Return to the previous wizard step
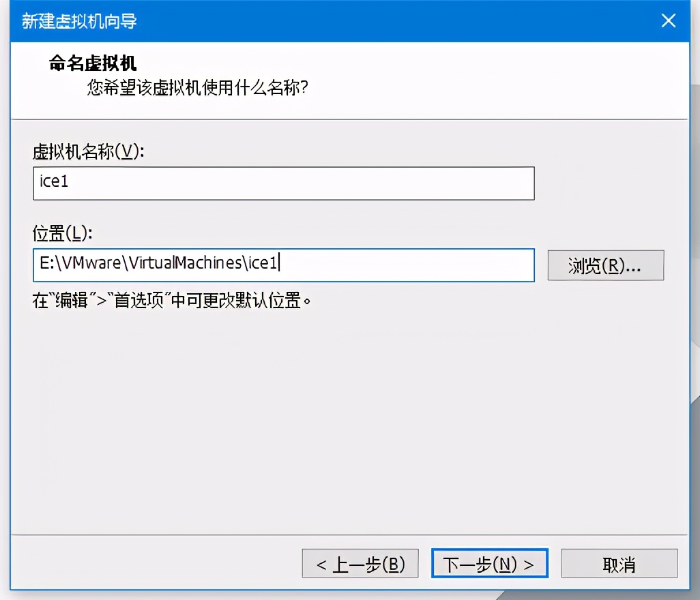Viewport: 700px width, 600px height. coord(360,563)
